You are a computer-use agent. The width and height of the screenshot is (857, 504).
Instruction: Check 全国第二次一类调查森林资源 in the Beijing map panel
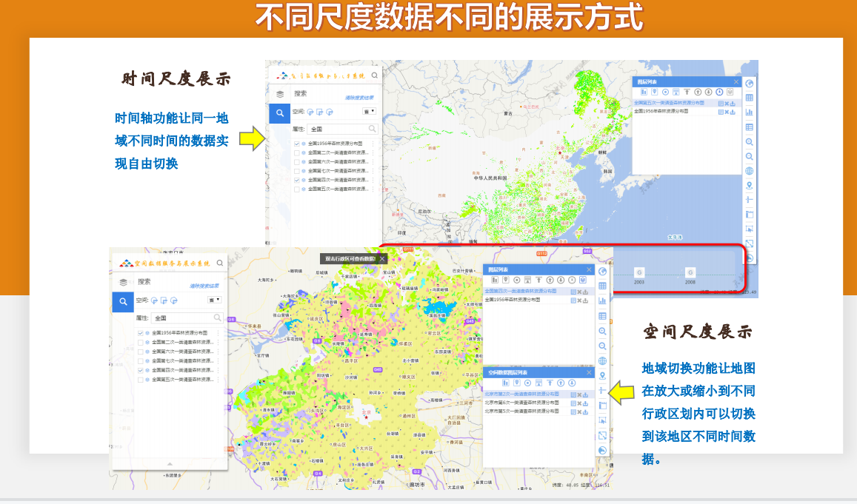pos(141,343)
